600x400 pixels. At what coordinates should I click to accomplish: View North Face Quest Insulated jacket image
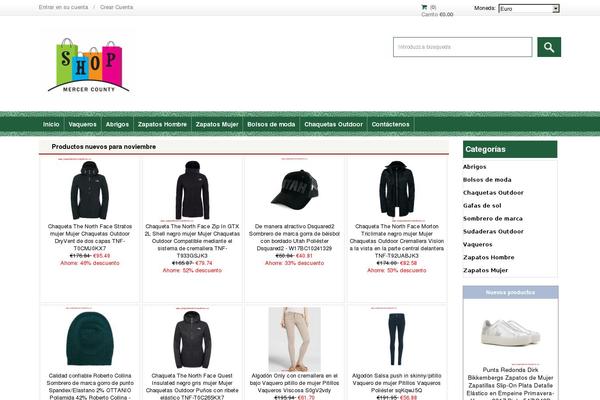click(192, 340)
